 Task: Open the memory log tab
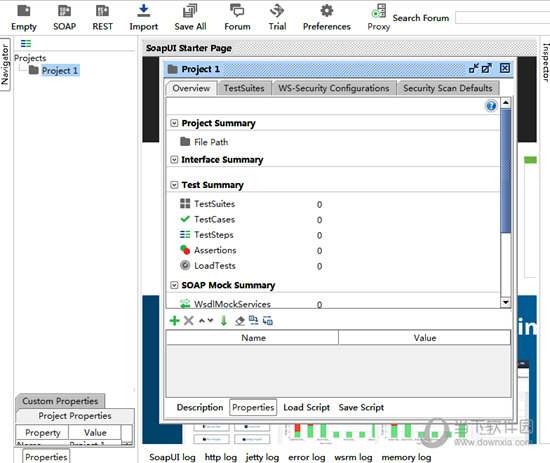tap(406, 457)
